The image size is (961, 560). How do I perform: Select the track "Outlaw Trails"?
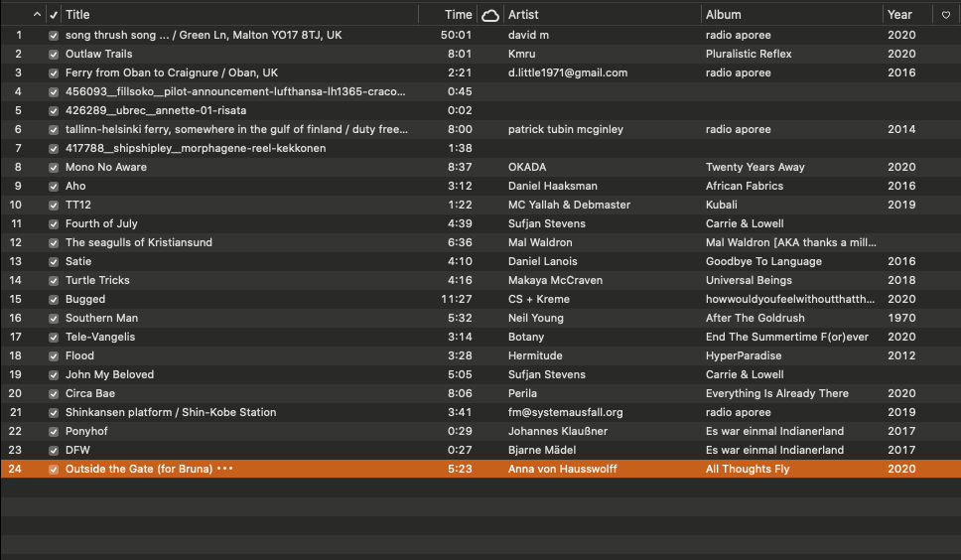[x=98, y=54]
